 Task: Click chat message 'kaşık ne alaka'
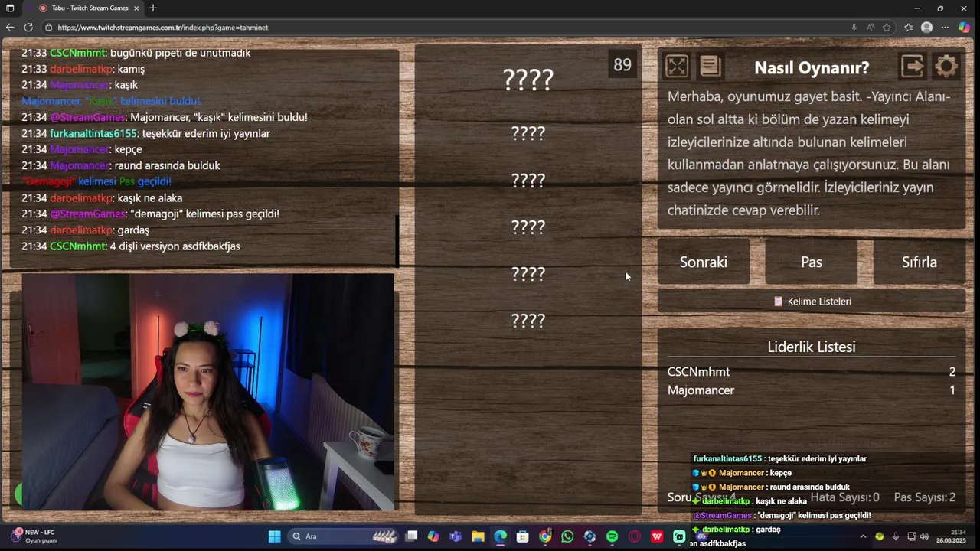tap(149, 197)
